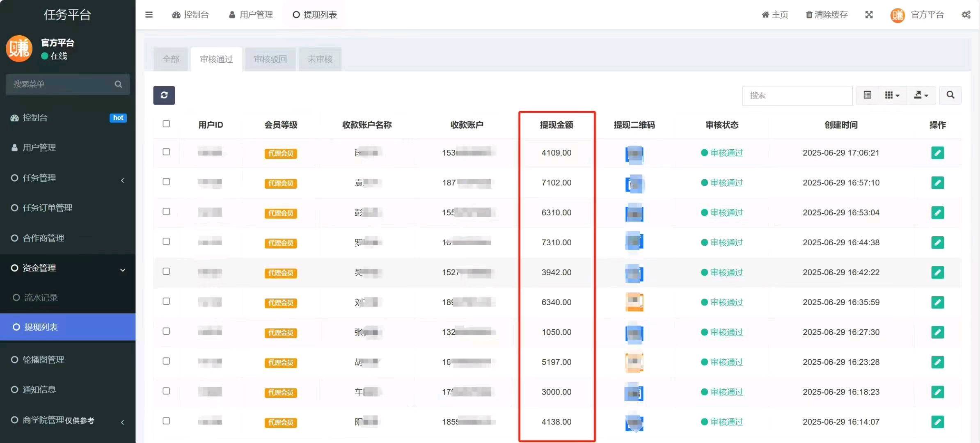980x443 pixels.
Task: Select checkbox for 5197.00 row
Action: coord(166,361)
